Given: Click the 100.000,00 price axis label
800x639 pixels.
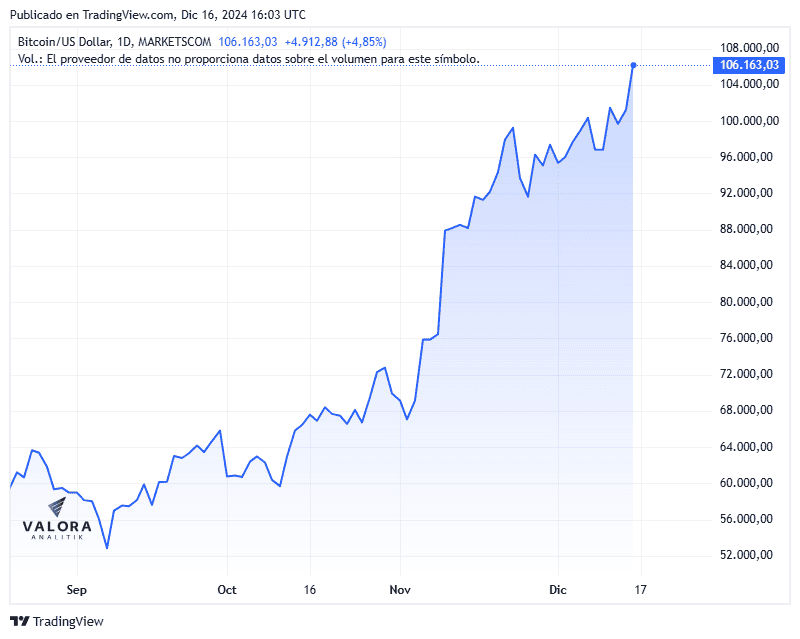Looking at the screenshot, I should [x=749, y=121].
